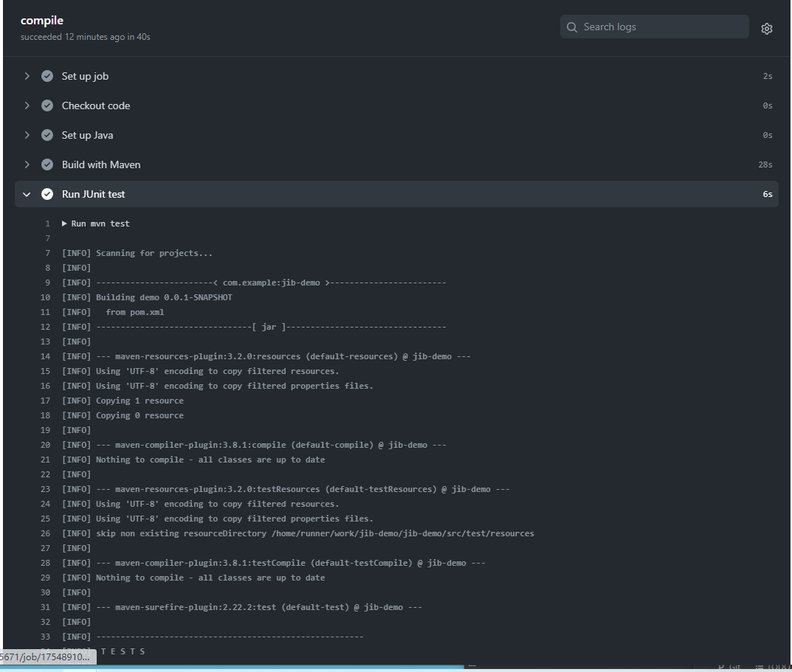Expand the Build with Maven step

pos(27,164)
